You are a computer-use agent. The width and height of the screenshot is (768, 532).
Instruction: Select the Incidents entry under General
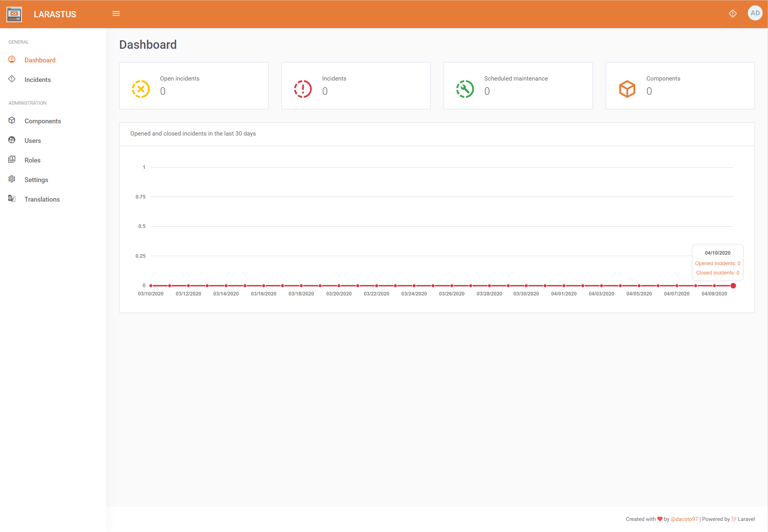click(38, 79)
